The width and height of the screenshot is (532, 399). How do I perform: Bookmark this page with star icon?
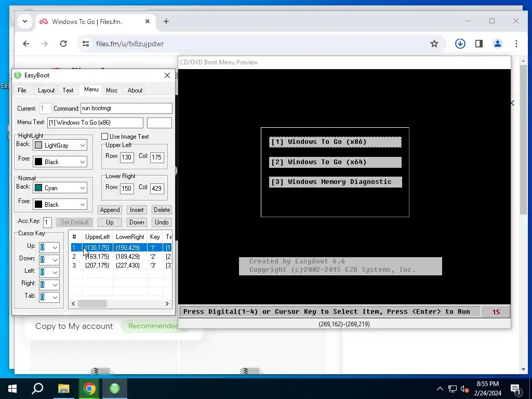(x=434, y=44)
